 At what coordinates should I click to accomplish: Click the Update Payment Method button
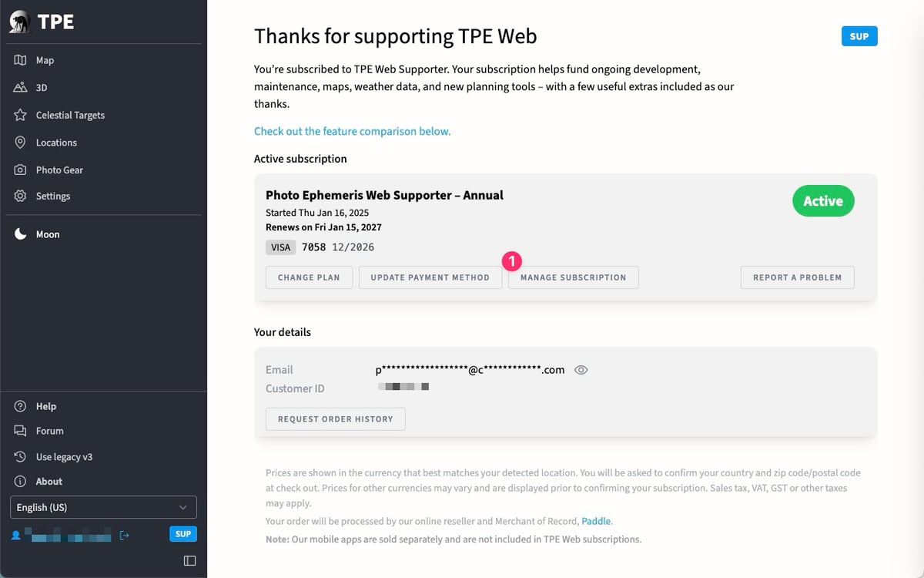click(x=430, y=277)
